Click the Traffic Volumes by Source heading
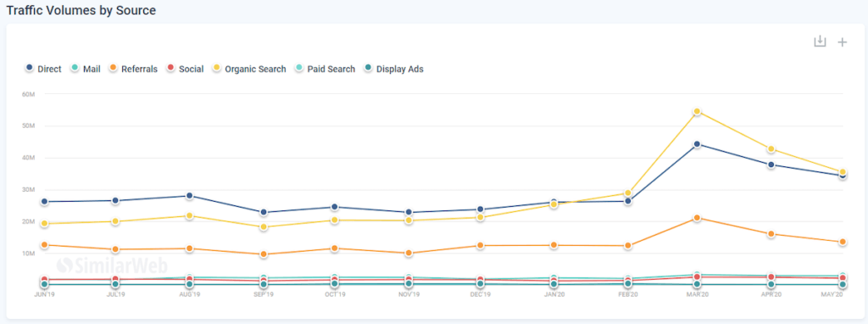This screenshot has height=324, width=868. 81,10
